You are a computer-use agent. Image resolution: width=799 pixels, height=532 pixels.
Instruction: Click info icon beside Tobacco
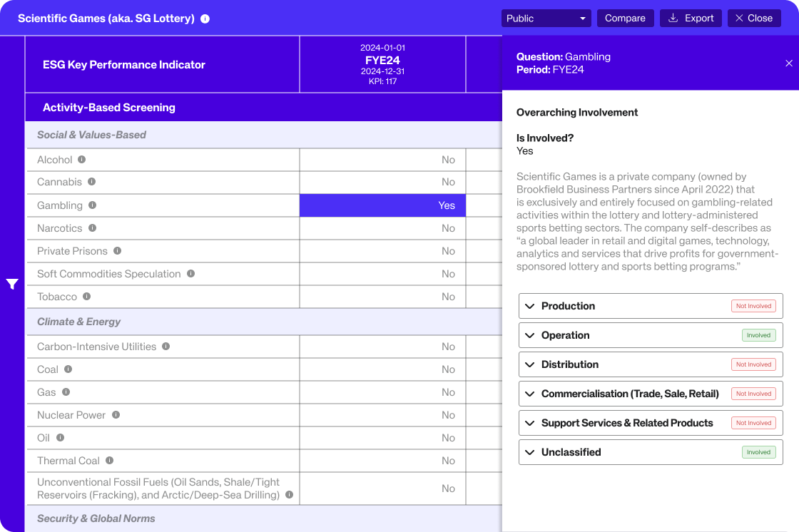coord(86,296)
